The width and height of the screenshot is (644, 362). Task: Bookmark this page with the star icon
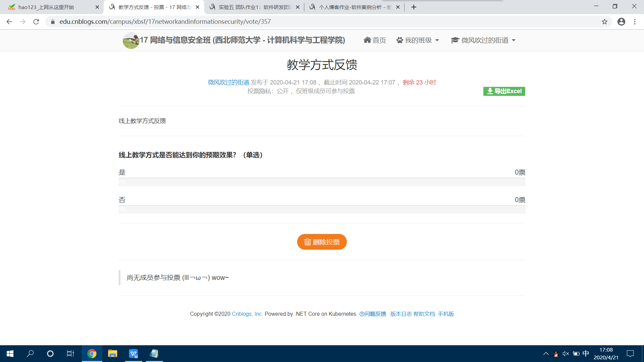(604, 22)
